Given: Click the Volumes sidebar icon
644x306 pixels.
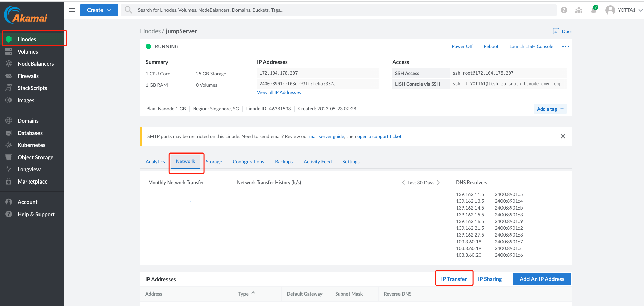Looking at the screenshot, I should tap(9, 51).
